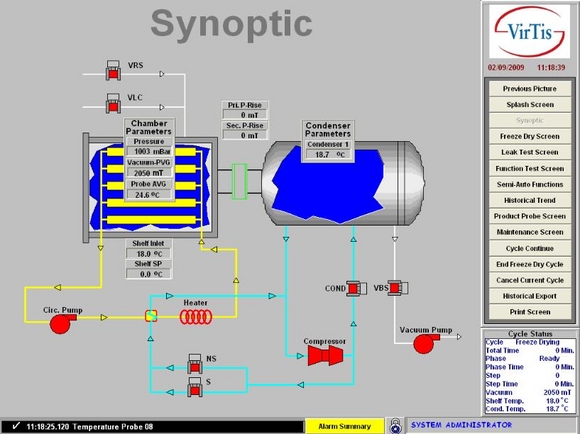Open Previous Picture
Image resolution: width=580 pixels, height=434 pixels.
pyautogui.click(x=530, y=89)
